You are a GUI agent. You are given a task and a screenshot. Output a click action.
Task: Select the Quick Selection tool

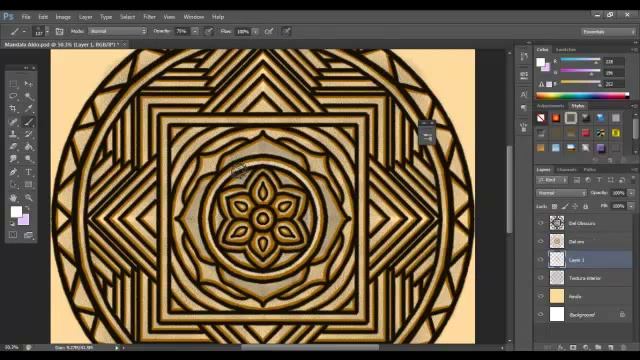point(28,96)
